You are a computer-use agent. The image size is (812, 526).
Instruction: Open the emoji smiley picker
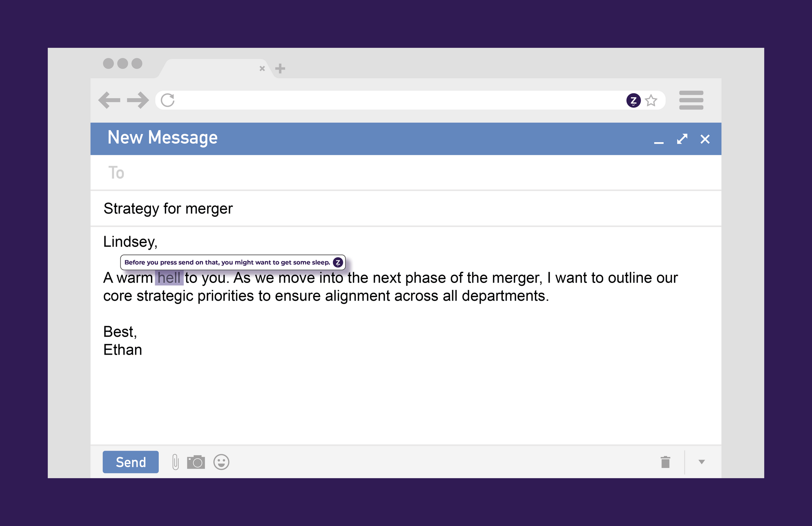click(221, 462)
